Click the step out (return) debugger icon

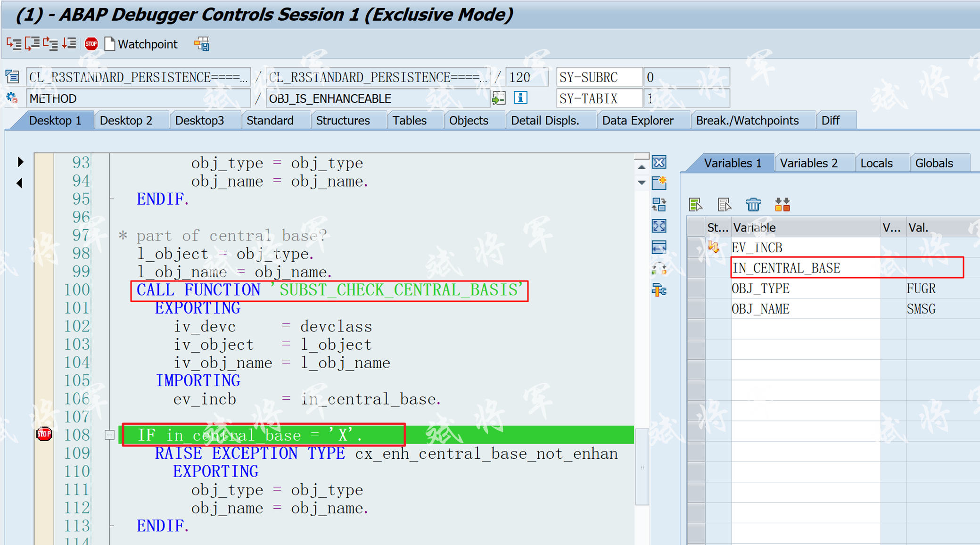point(50,44)
